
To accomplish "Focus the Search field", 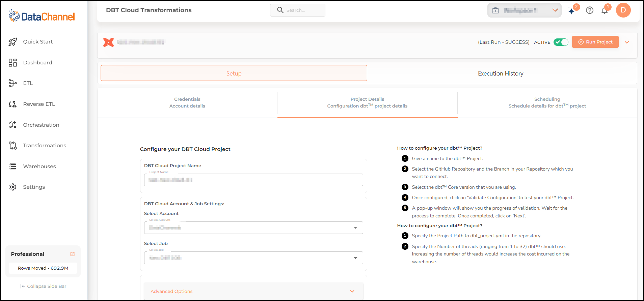I will [298, 10].
